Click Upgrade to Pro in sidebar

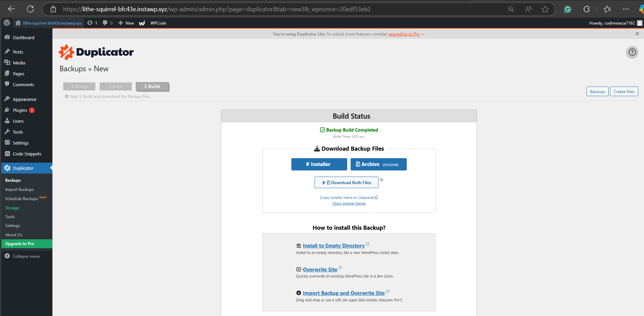27,244
